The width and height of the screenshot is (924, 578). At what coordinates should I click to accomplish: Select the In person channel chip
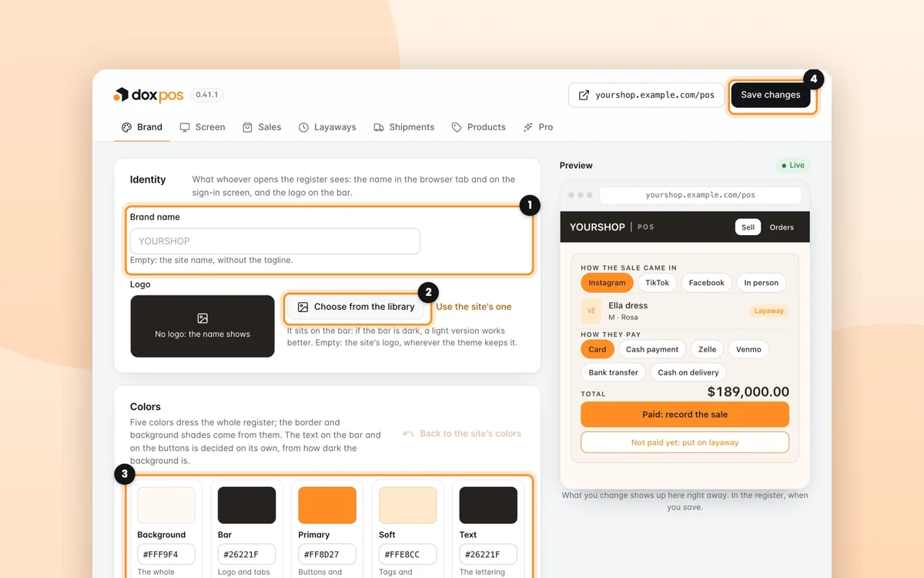(x=762, y=283)
